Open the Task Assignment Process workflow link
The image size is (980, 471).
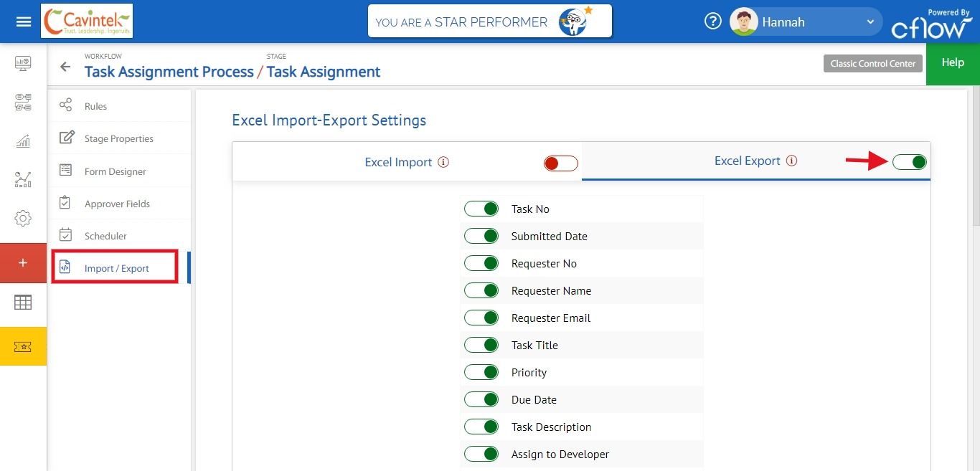pyautogui.click(x=169, y=72)
